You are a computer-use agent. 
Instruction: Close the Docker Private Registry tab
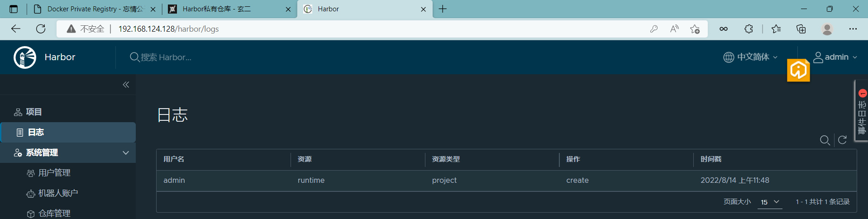pyautogui.click(x=153, y=9)
